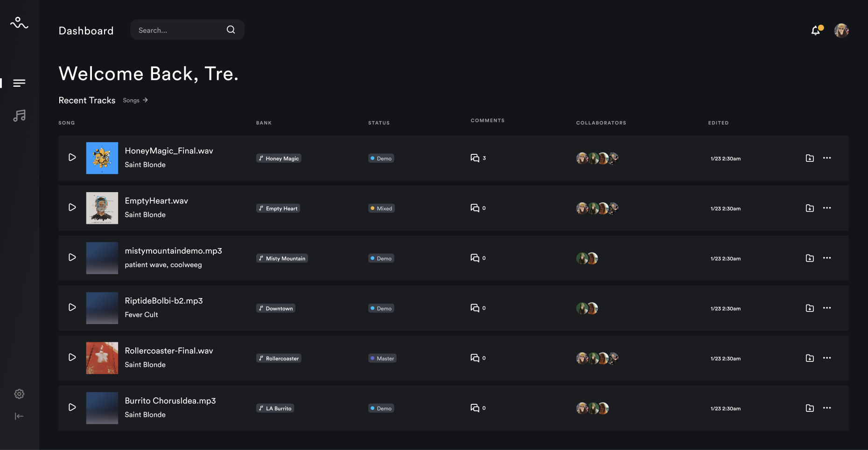Click the search magnifier icon

[231, 30]
